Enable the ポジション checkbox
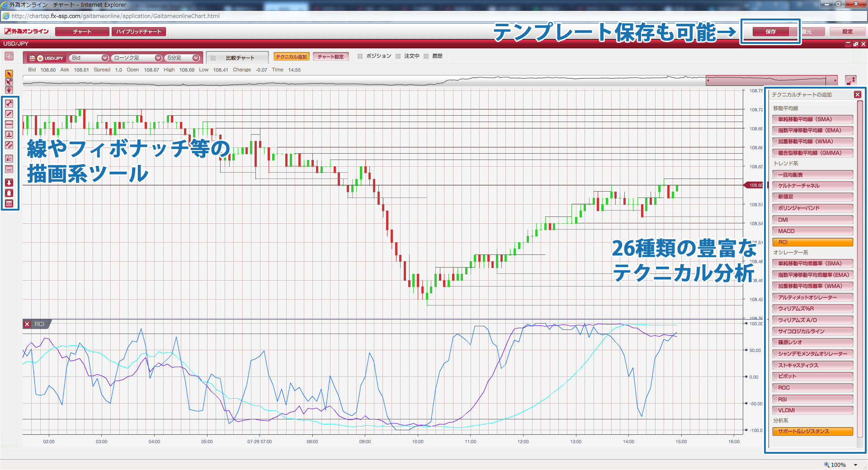This screenshot has height=470, width=868. click(x=360, y=56)
